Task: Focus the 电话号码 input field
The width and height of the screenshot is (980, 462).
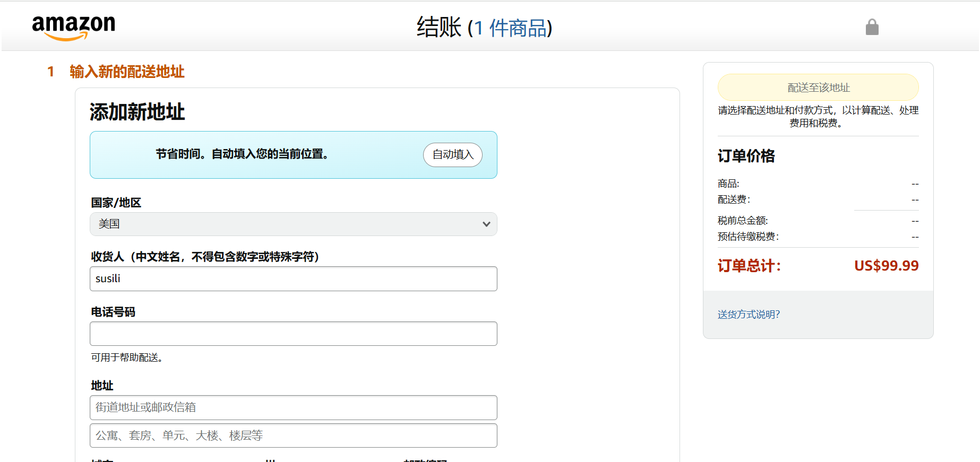Action: (x=293, y=334)
